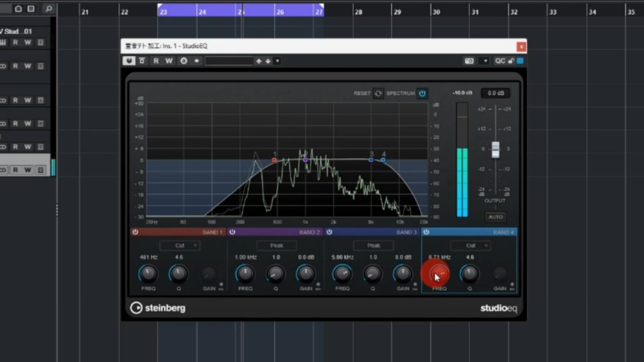Open the preset name field
The width and height of the screenshot is (644, 362).
click(228, 61)
